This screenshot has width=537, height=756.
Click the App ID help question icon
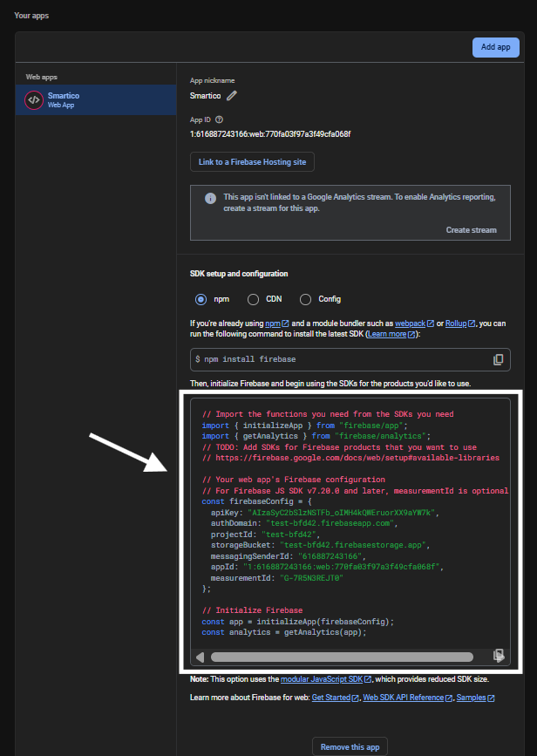tap(220, 119)
